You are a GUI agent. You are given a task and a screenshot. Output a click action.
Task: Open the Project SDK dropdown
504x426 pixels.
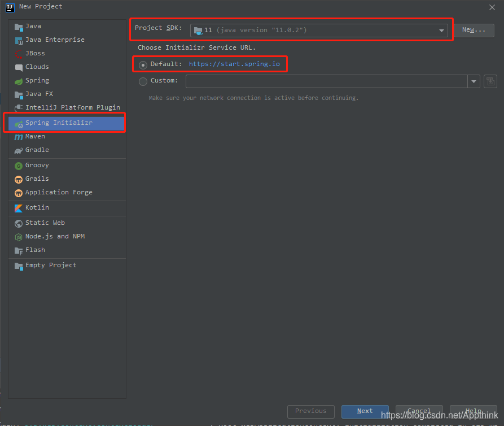pyautogui.click(x=441, y=31)
